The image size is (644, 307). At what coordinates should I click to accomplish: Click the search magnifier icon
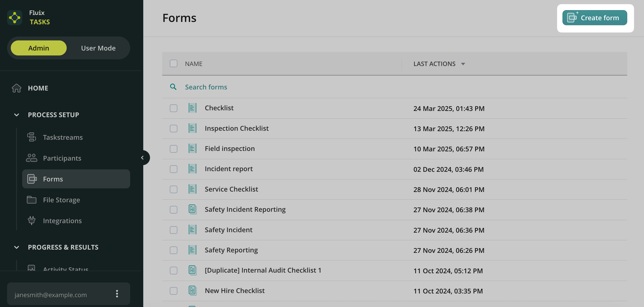pos(173,87)
